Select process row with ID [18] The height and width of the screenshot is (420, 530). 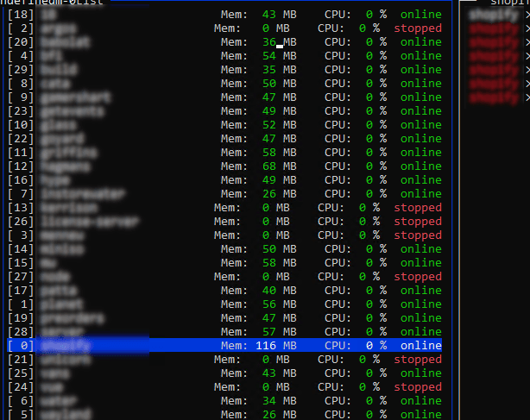[224, 15]
